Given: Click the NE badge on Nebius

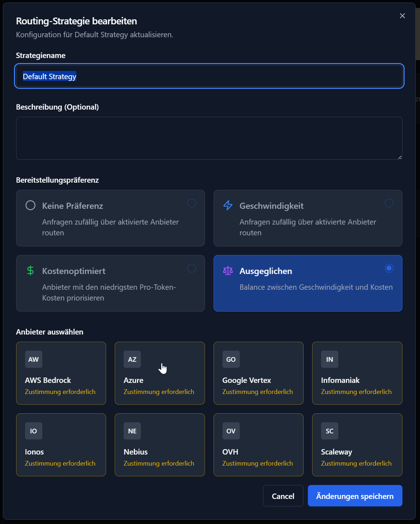Looking at the screenshot, I should [x=132, y=431].
